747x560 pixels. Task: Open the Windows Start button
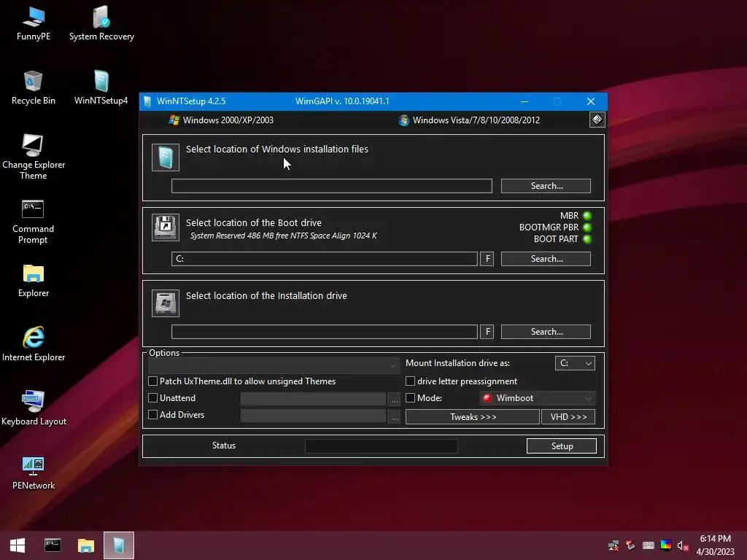[x=18, y=545]
